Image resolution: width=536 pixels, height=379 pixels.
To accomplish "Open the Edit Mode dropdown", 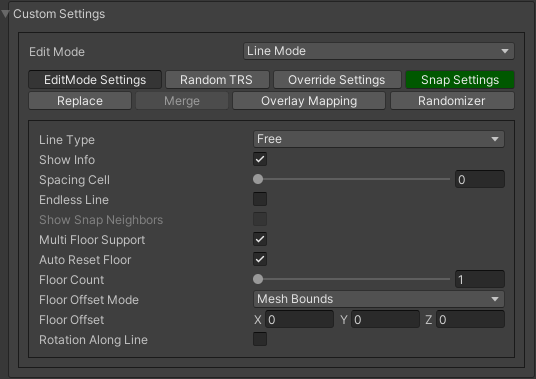I will click(379, 51).
